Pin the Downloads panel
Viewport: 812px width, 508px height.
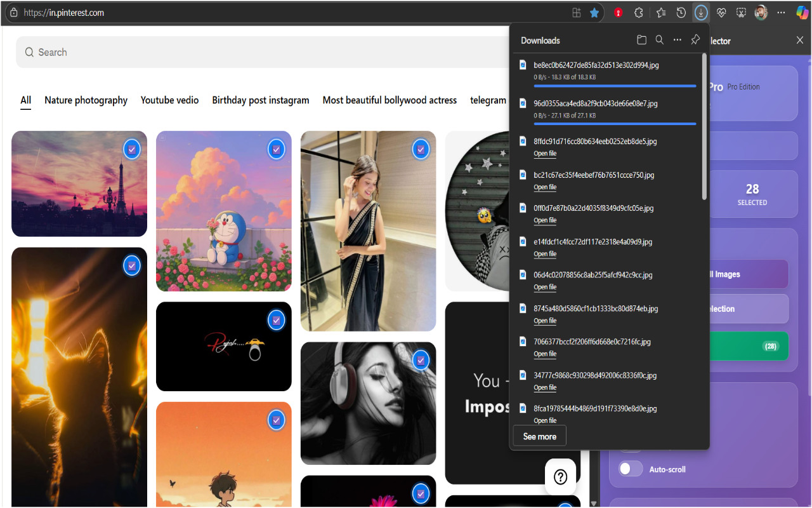click(x=695, y=40)
